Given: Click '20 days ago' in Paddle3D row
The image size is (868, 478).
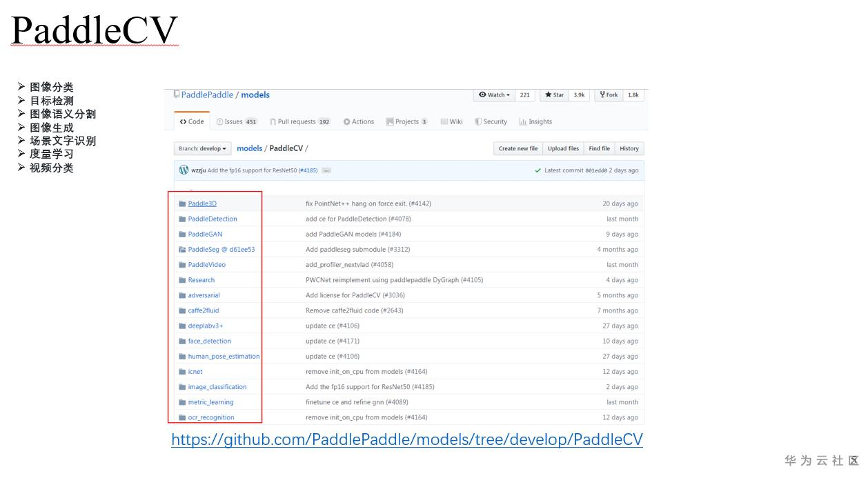Looking at the screenshot, I should [620, 204].
